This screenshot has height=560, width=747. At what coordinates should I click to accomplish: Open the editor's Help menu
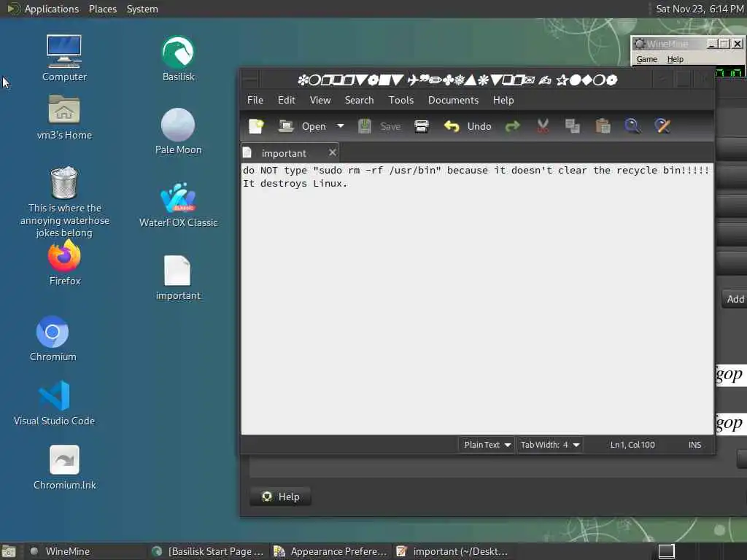click(503, 100)
